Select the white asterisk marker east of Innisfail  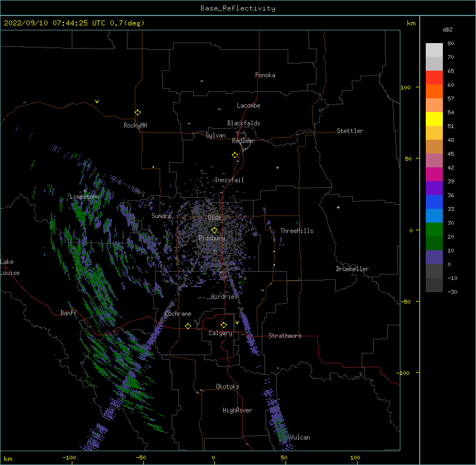[277, 167]
